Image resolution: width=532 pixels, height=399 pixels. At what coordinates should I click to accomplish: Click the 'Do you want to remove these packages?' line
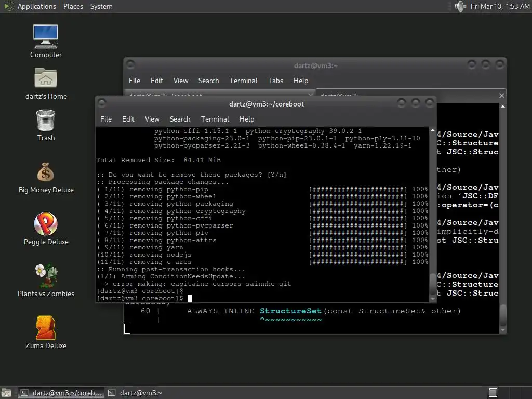pyautogui.click(x=192, y=175)
